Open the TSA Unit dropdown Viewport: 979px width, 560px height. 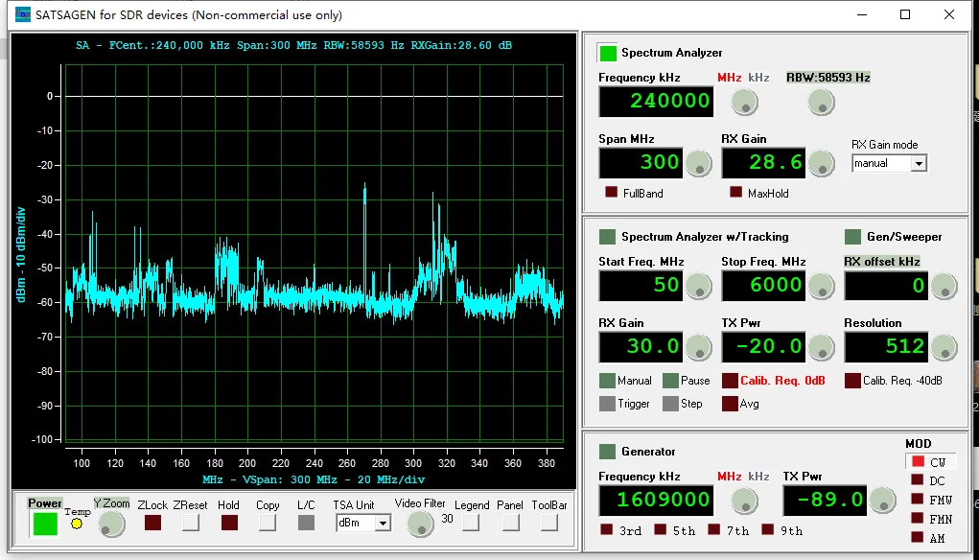point(363,524)
